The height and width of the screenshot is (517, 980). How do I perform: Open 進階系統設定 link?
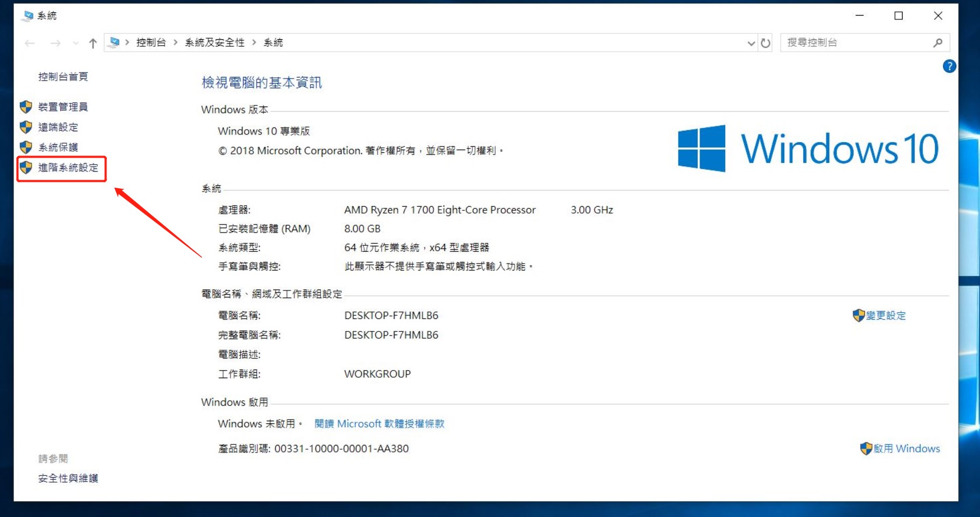point(68,168)
